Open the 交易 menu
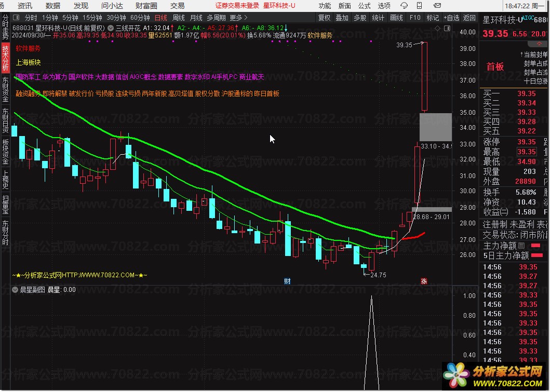551x392 pixels. [x=178, y=6]
